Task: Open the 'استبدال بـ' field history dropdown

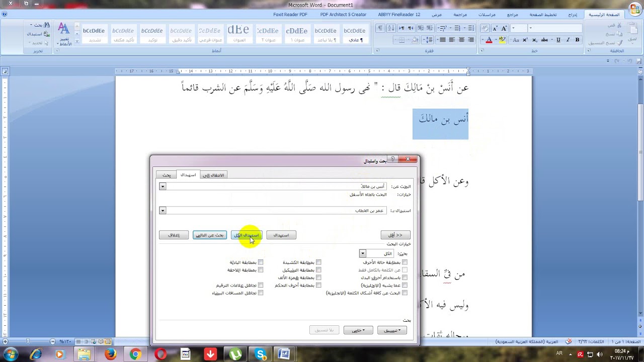Action: click(x=163, y=211)
